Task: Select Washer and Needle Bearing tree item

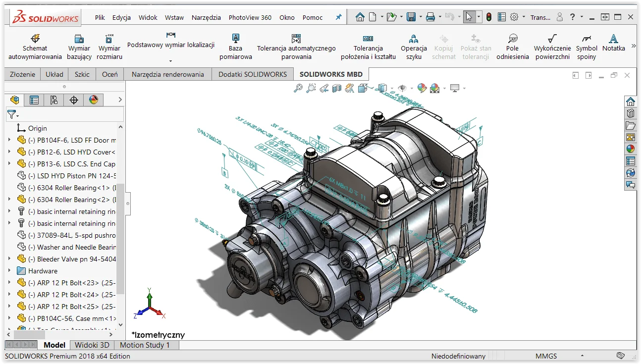Action: click(66, 247)
